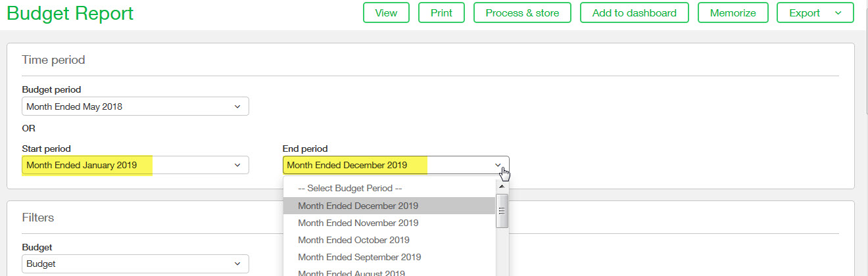Viewport: 868px width, 276px height.
Task: Click the Memorize button
Action: (x=733, y=13)
